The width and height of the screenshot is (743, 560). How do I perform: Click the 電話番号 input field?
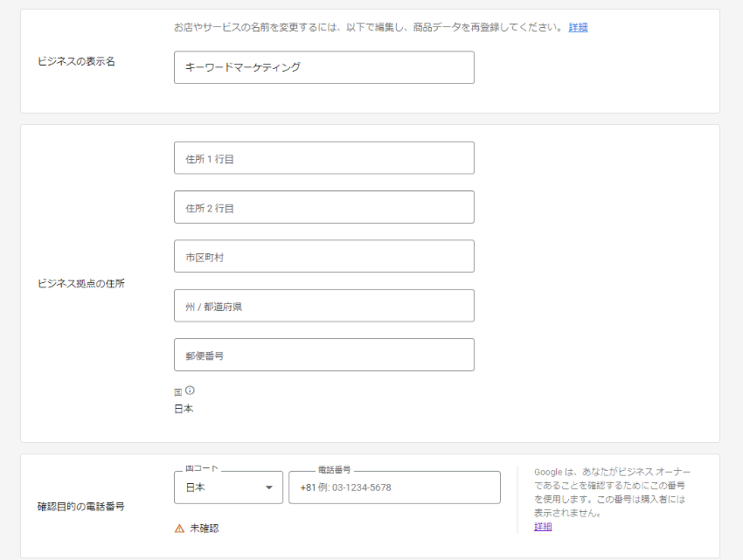point(395,487)
